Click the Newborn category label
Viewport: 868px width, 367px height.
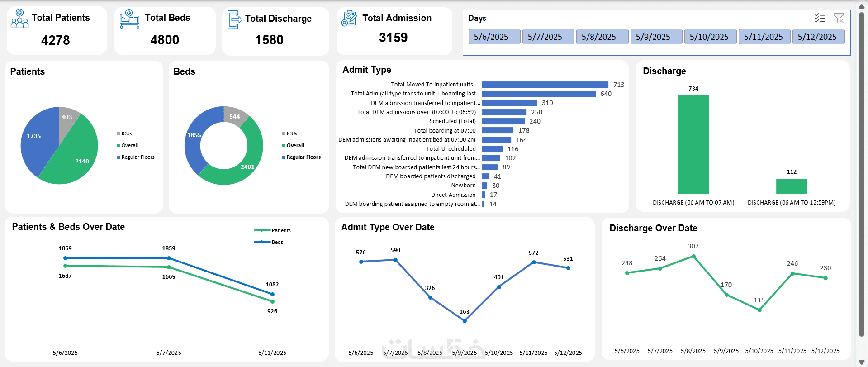[463, 185]
